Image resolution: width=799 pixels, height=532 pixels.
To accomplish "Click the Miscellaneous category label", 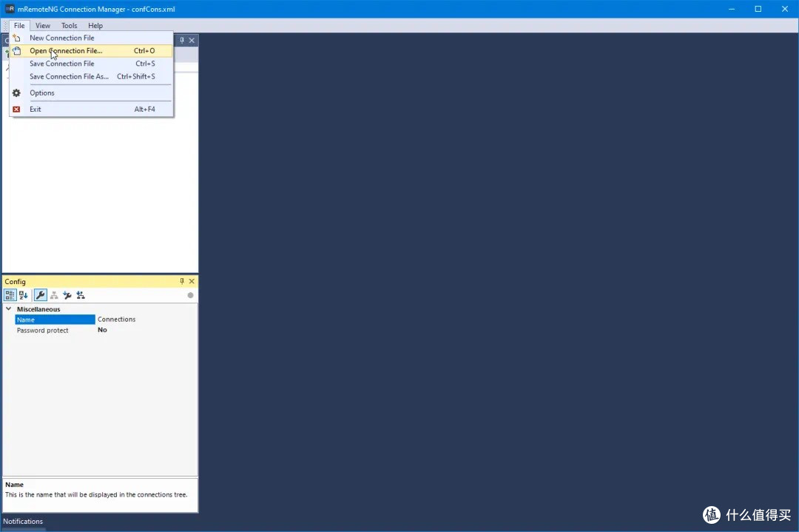I will click(38, 309).
